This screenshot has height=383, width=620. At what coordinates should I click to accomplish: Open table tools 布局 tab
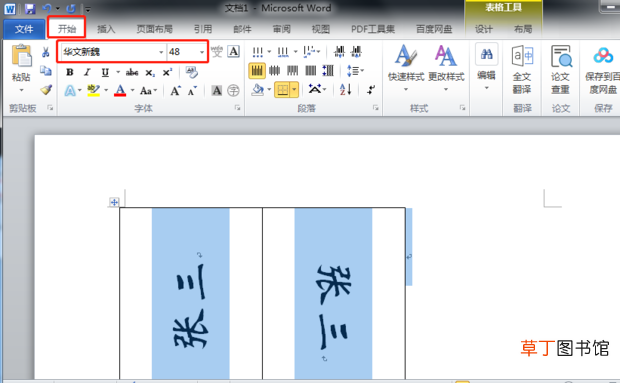(x=523, y=29)
